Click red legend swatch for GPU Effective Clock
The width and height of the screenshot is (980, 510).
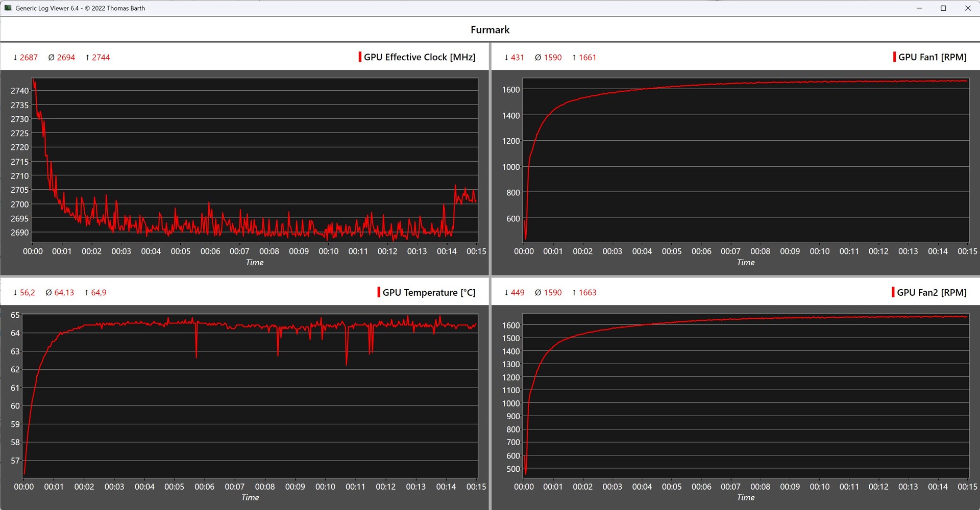(x=360, y=57)
